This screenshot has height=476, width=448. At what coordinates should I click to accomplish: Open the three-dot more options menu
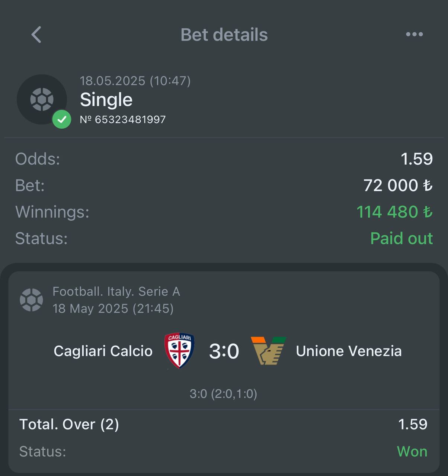pyautogui.click(x=414, y=34)
